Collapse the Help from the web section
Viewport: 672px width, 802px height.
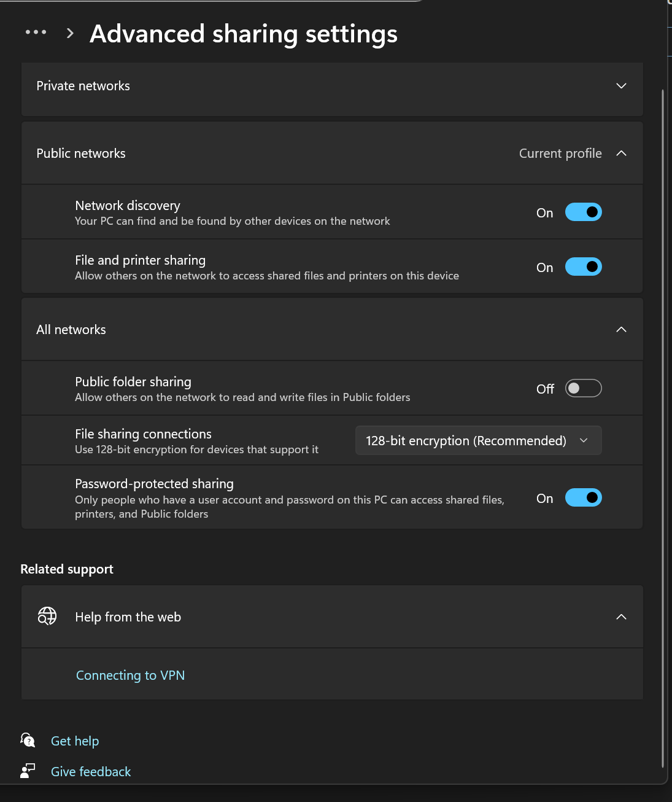(x=621, y=617)
